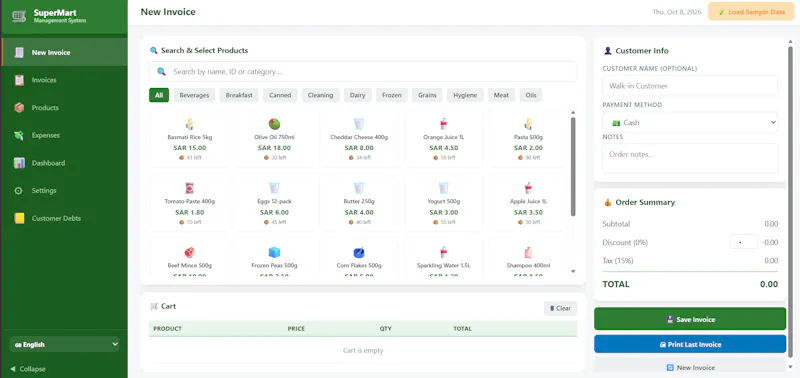
Task: Click the Olive Oil 750ml olive icon
Action: coord(274,124)
